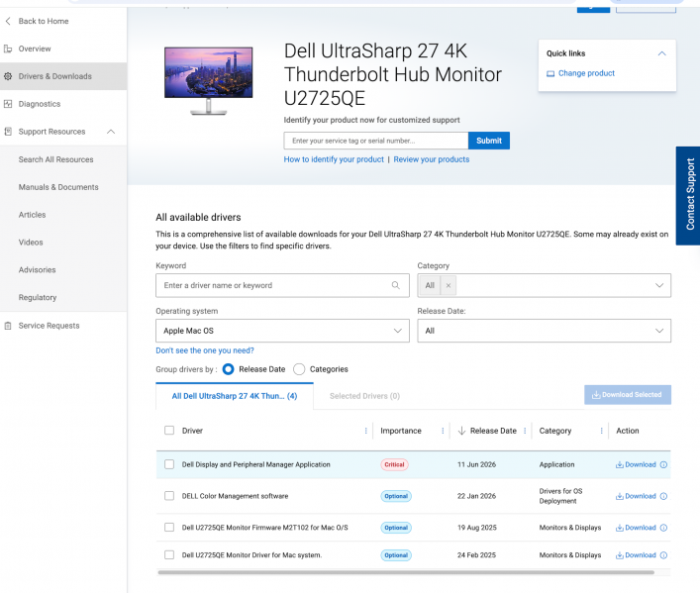Collapse the Quick links panel

tap(662, 53)
